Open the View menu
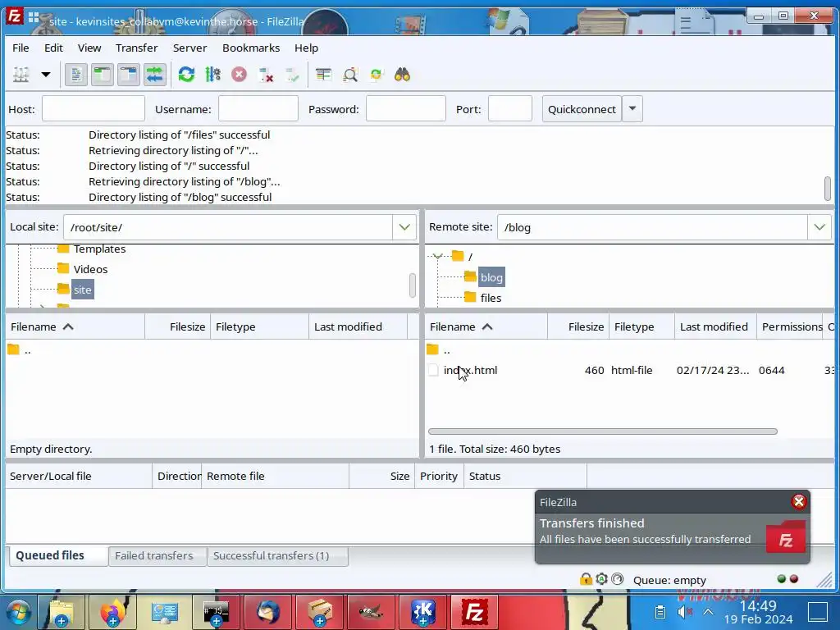The height and width of the screenshot is (630, 840). coord(89,48)
